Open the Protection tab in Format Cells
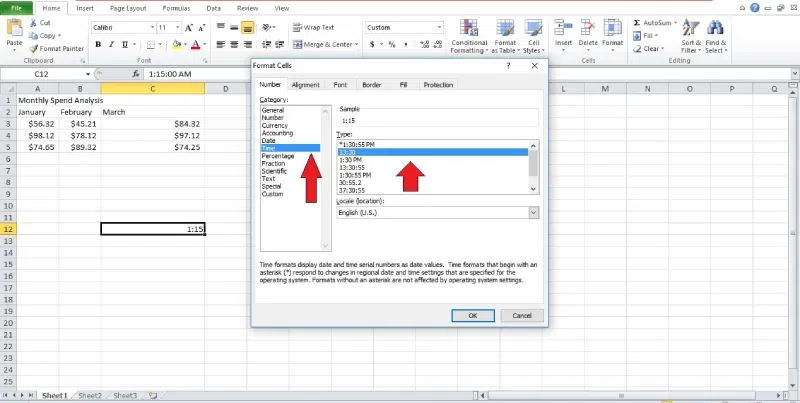 (x=438, y=85)
